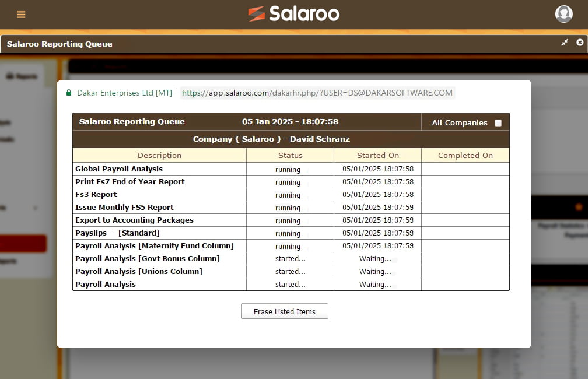Click the Salaroo logo
The height and width of the screenshot is (379, 588).
click(x=293, y=14)
